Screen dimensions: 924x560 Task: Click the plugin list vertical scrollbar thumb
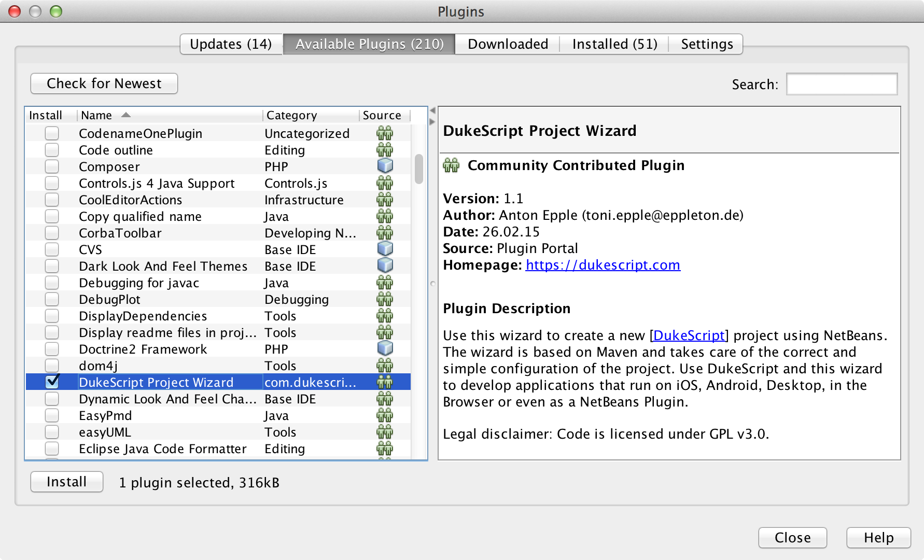[419, 169]
